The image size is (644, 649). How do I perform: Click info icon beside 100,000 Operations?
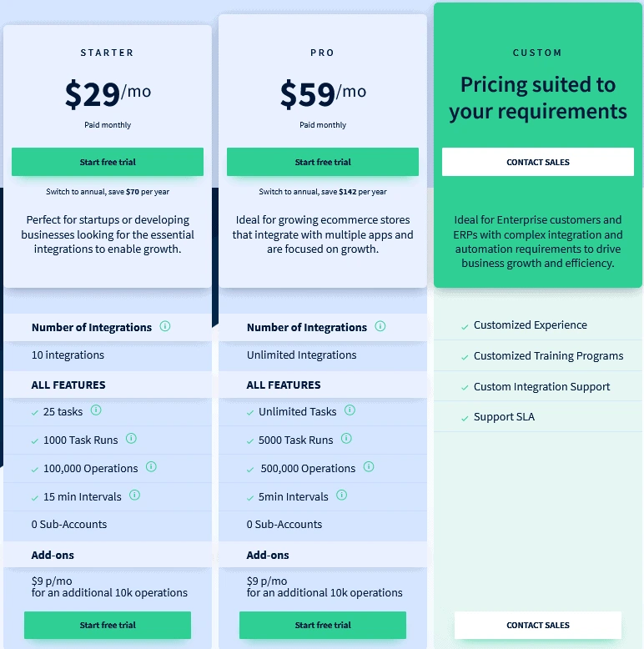[151, 467]
